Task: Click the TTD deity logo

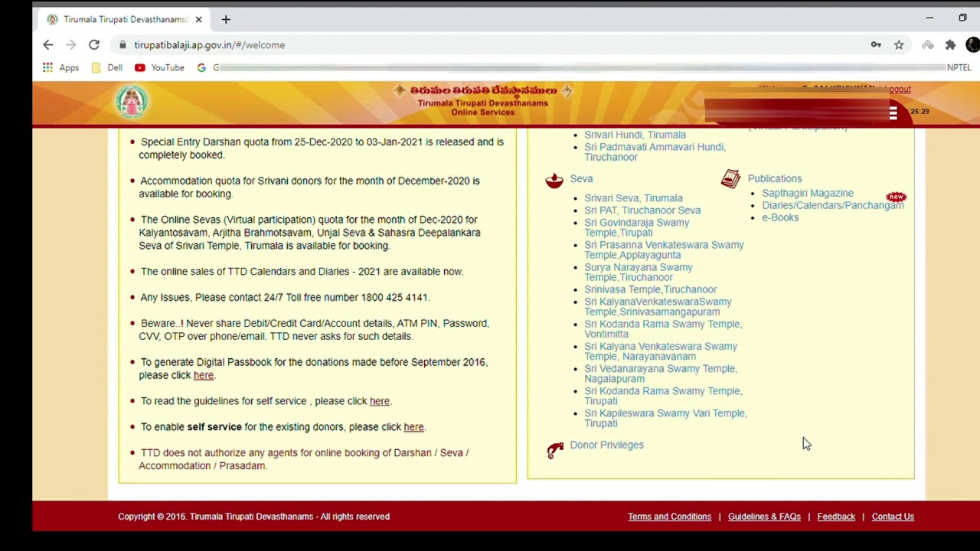Action: [x=132, y=101]
